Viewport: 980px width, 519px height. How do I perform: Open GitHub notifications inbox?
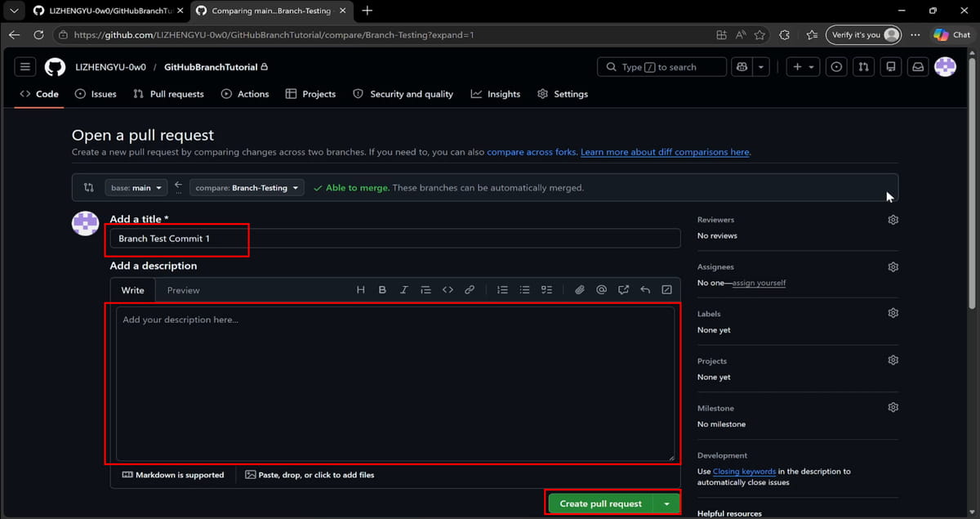917,66
